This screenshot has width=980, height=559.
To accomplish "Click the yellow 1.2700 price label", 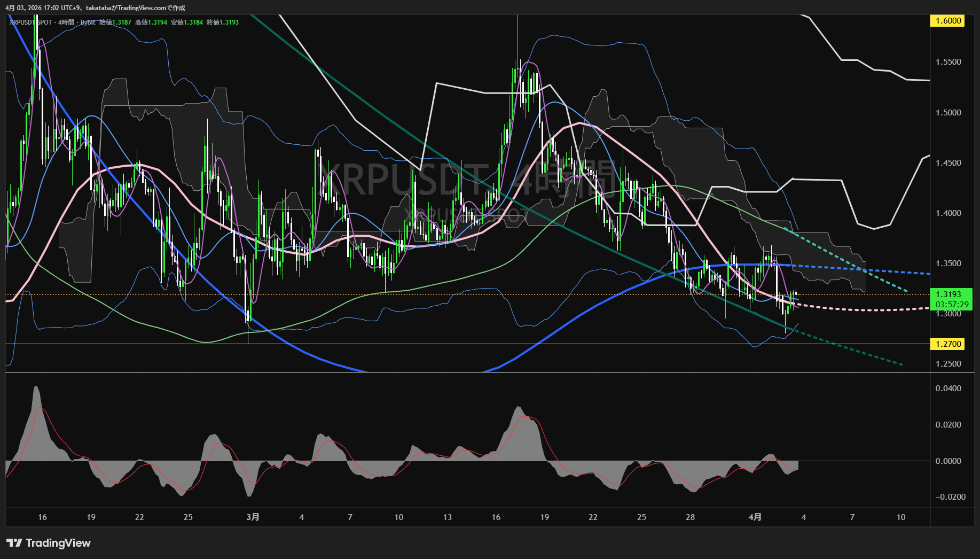I will (x=948, y=344).
